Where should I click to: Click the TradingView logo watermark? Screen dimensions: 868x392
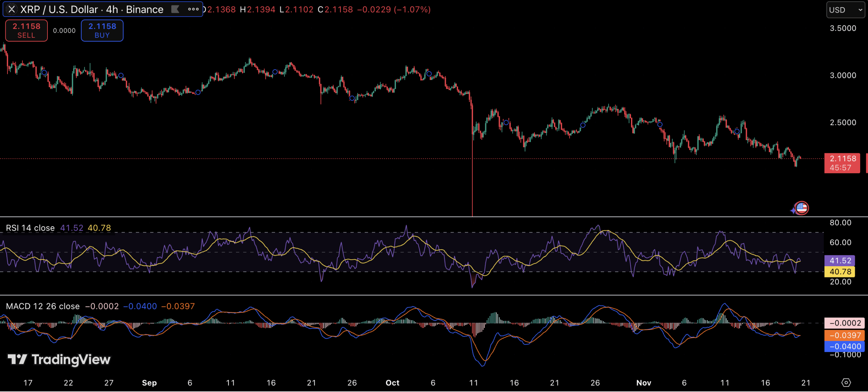[x=59, y=359]
